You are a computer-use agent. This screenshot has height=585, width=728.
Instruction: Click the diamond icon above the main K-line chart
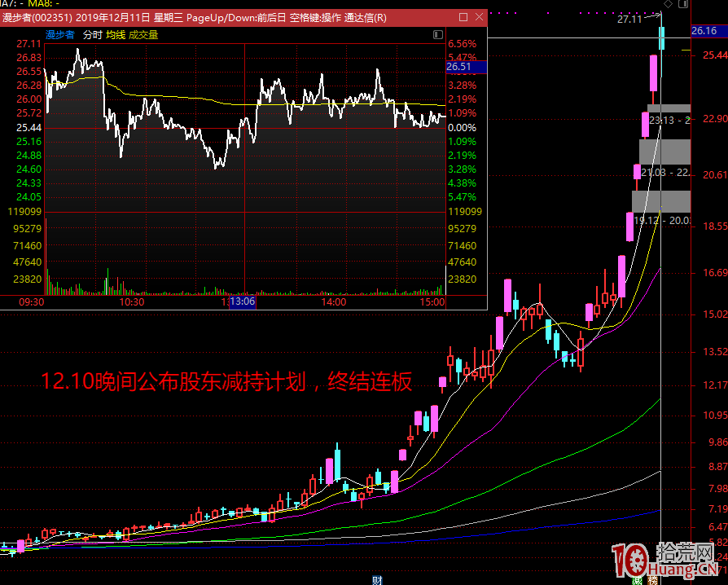click(668, 4)
